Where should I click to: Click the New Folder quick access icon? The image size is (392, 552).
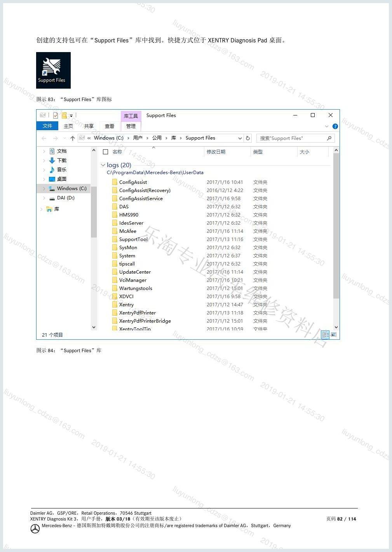click(x=64, y=115)
